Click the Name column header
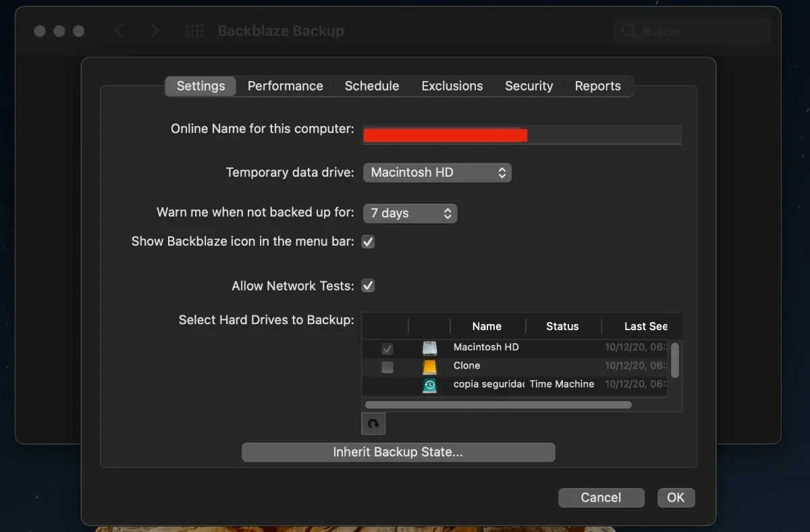810x532 pixels. coord(487,326)
